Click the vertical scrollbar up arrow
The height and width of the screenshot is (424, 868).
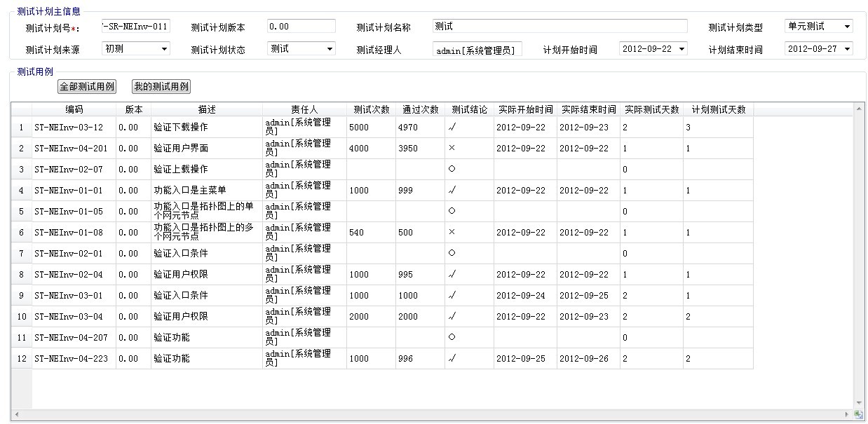pyautogui.click(x=859, y=109)
